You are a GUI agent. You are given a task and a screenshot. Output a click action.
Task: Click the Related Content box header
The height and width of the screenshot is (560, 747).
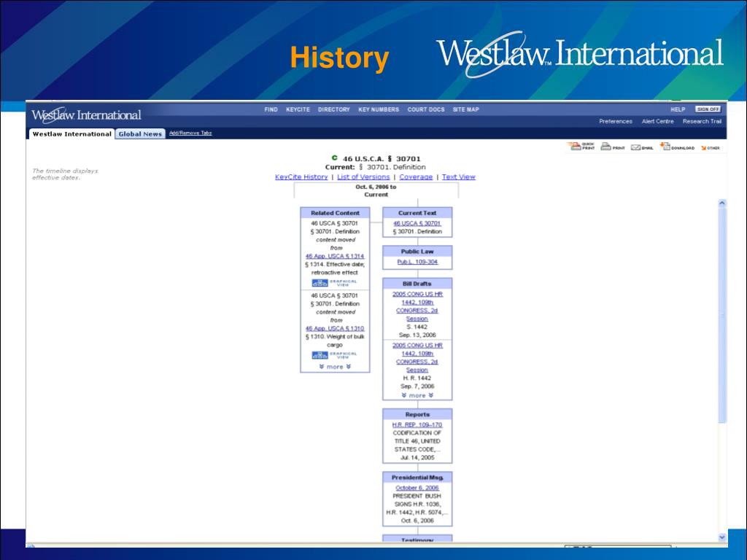(x=335, y=213)
